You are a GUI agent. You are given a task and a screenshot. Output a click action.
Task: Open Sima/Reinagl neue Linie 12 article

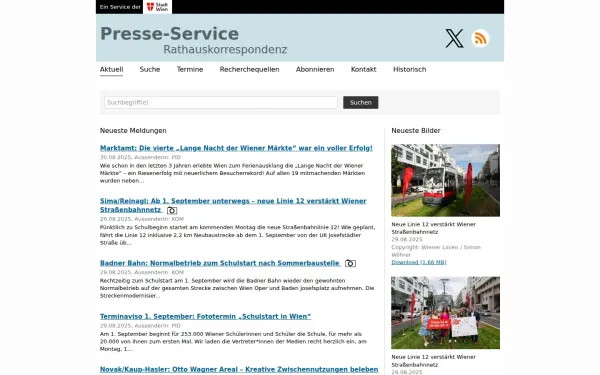click(233, 205)
